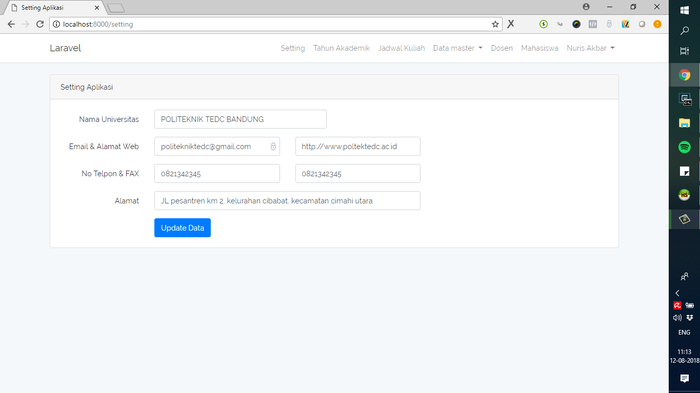Open a new tab button
This screenshot has width=700, height=393.
click(116, 8)
